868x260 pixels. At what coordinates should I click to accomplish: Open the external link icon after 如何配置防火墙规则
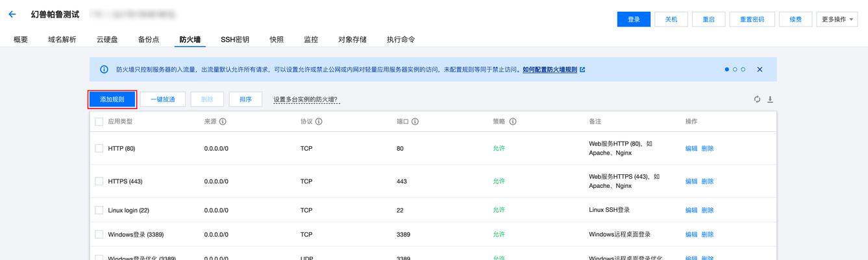[582, 70]
